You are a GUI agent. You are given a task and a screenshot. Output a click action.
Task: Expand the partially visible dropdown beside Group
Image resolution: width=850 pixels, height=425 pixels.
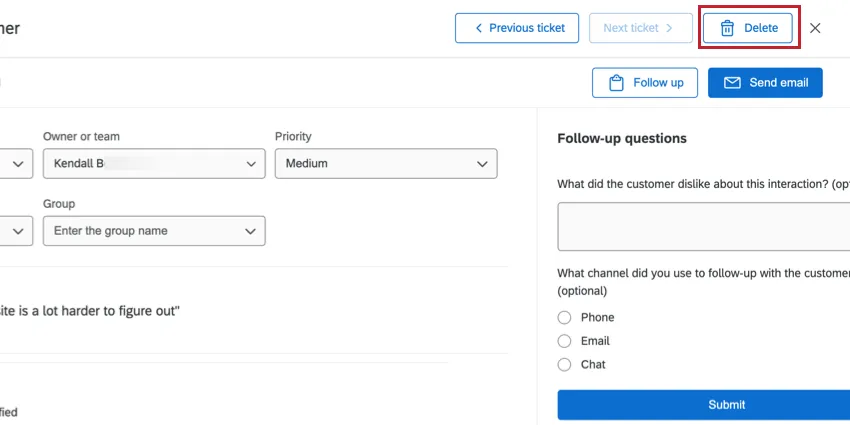coord(16,231)
